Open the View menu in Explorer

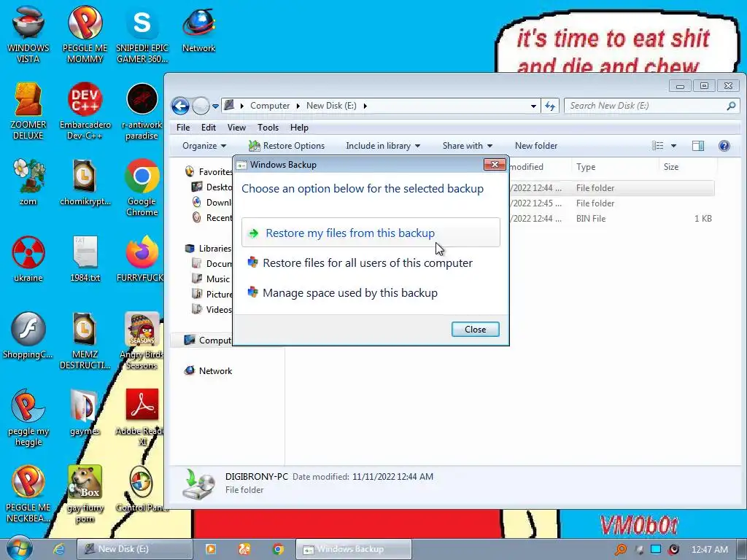pyautogui.click(x=236, y=127)
